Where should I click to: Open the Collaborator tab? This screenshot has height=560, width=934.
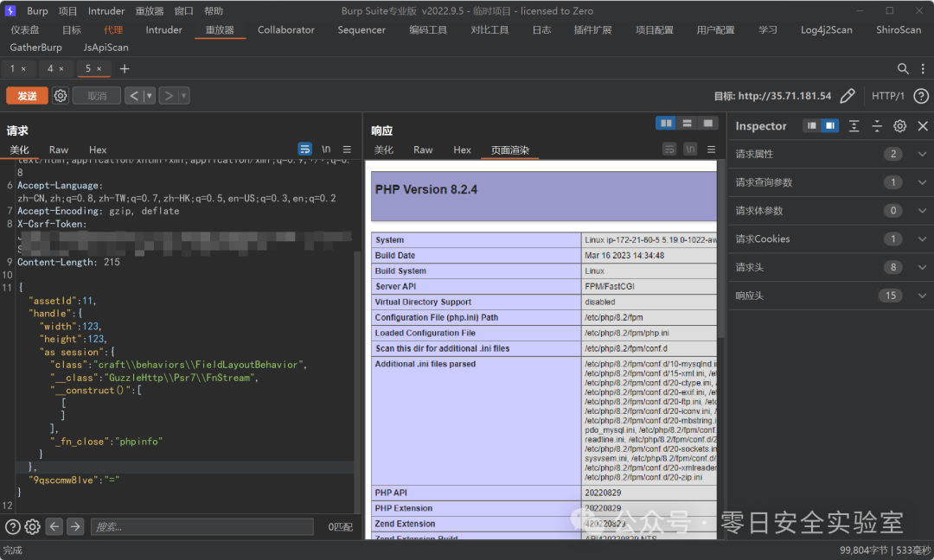(x=286, y=29)
